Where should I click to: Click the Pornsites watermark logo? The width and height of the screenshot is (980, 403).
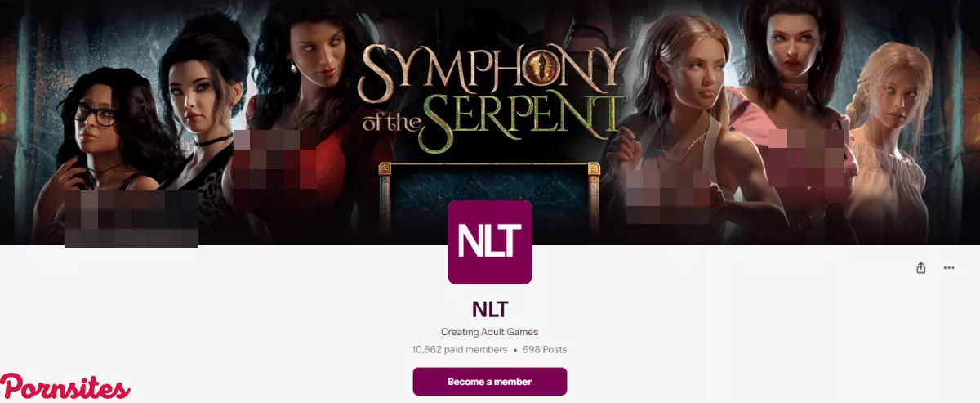(65, 386)
